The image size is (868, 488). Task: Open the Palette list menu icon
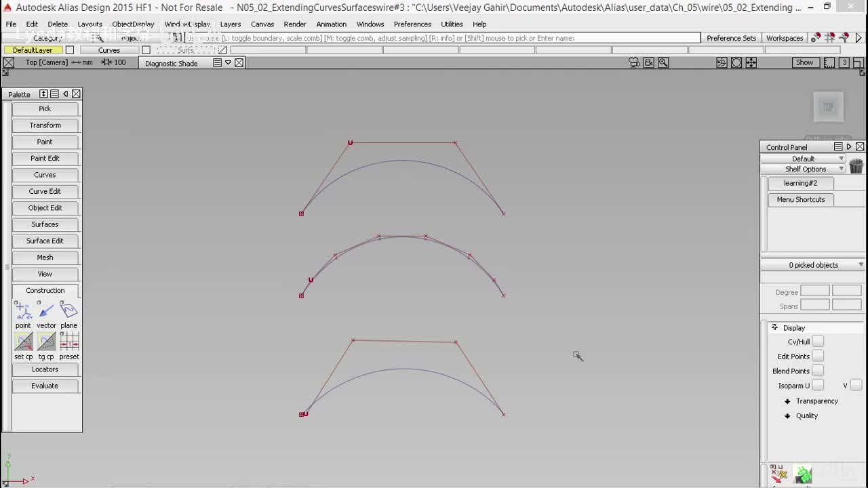(54, 94)
